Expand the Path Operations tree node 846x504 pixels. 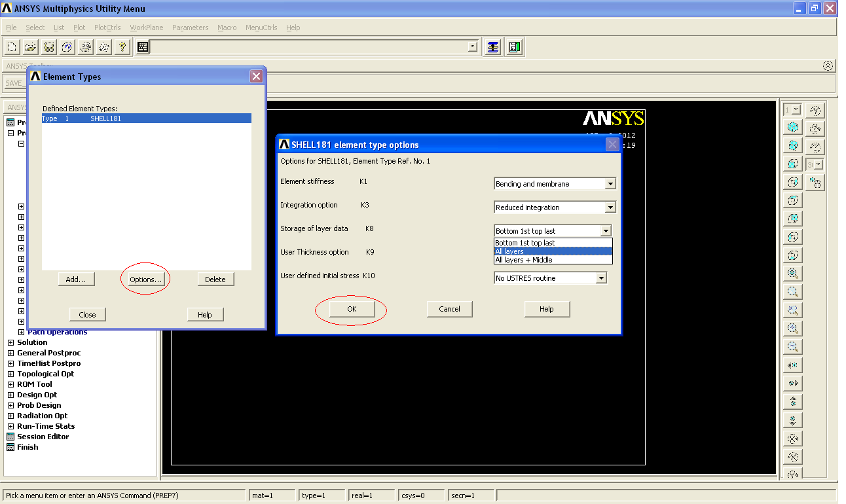pos(22,332)
